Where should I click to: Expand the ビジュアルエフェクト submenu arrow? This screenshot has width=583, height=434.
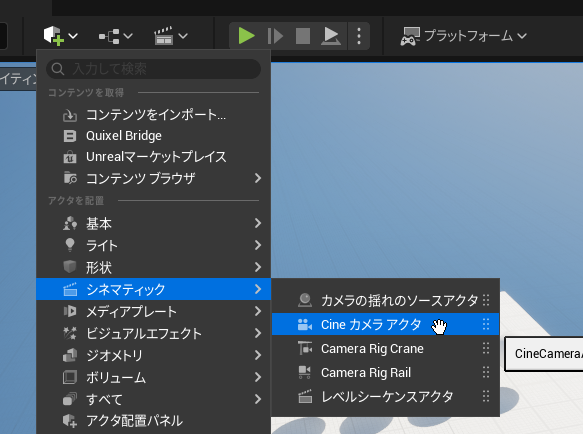click(x=258, y=333)
